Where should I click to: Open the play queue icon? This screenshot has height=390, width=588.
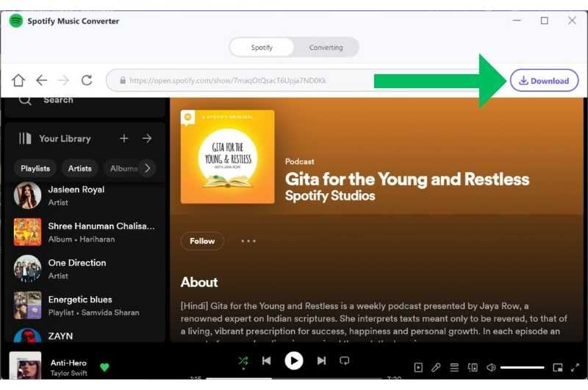454,367
